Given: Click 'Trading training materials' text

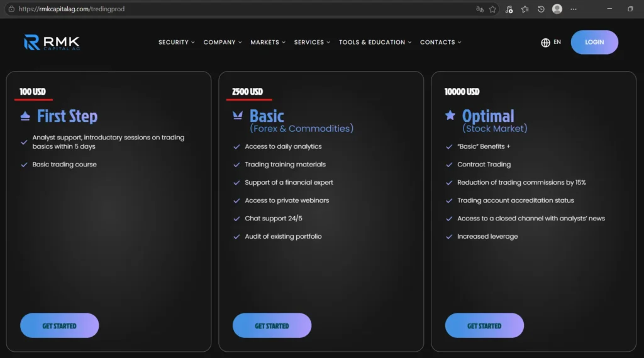Looking at the screenshot, I should pos(285,165).
